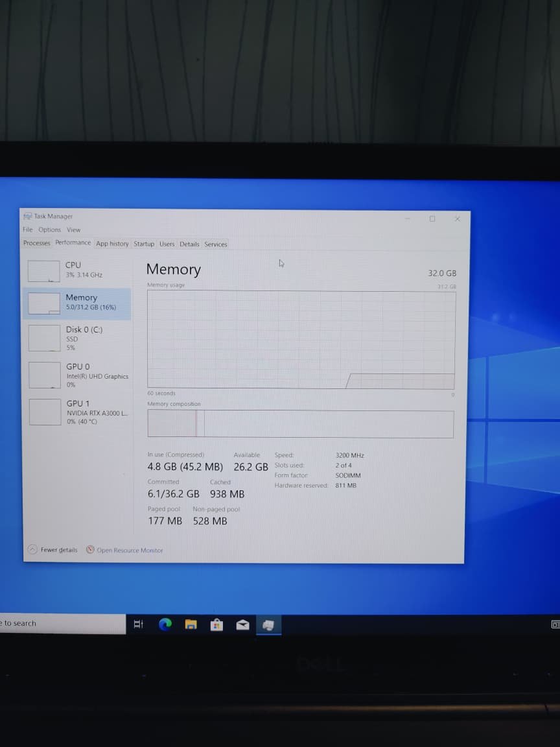Screen dimensions: 560x747
Task: Collapse view with Fewer details arrow icon
Action: [x=32, y=549]
